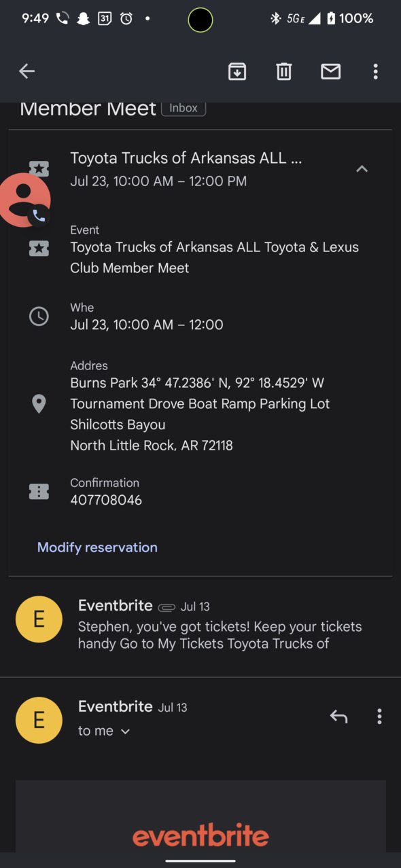Tap the yellow E avatar of the expanded message
Screen dimensions: 401x868
pos(39,720)
